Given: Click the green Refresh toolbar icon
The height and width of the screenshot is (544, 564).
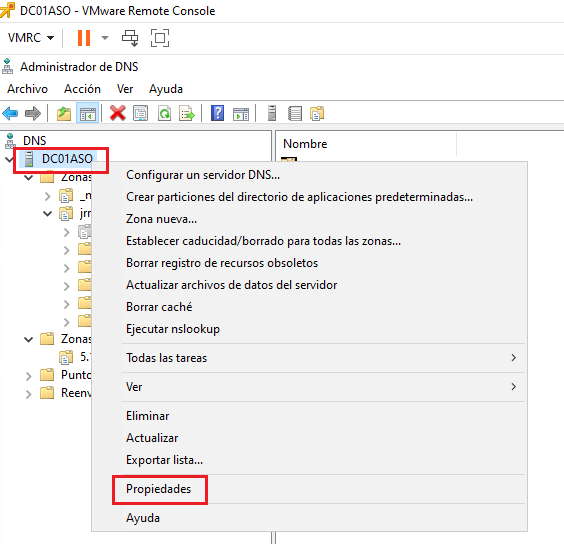Looking at the screenshot, I should pyautogui.click(x=164, y=113).
